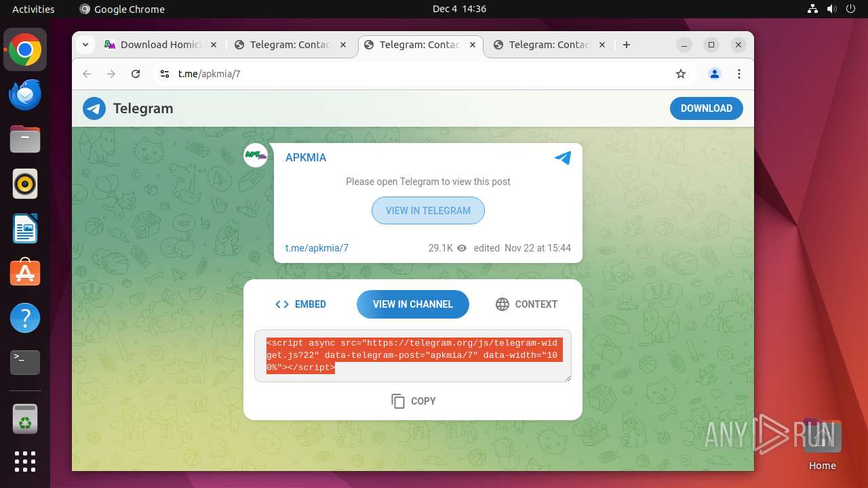Click VIEW IN TELEGRAM button
Viewport: 868px width, 488px height.
pos(428,211)
